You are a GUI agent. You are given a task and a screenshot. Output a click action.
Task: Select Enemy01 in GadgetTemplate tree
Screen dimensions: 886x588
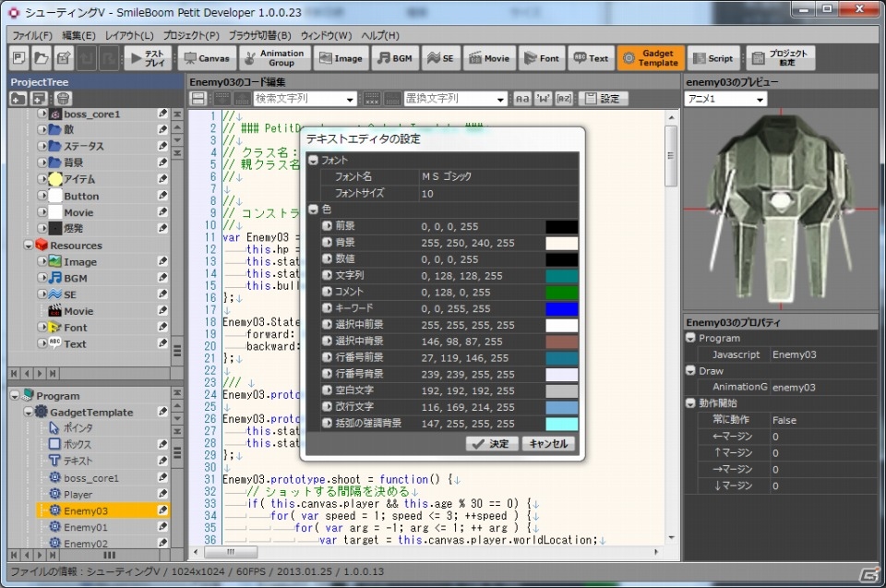click(x=85, y=527)
